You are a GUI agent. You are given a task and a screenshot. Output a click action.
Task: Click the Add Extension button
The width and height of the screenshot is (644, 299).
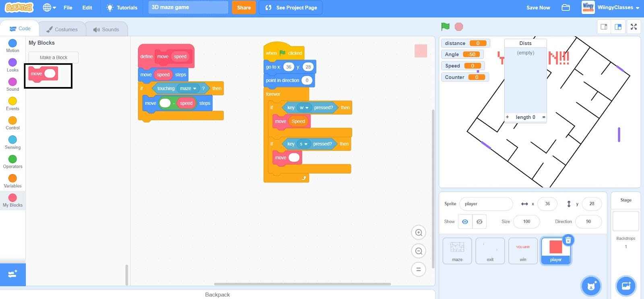pos(12,274)
